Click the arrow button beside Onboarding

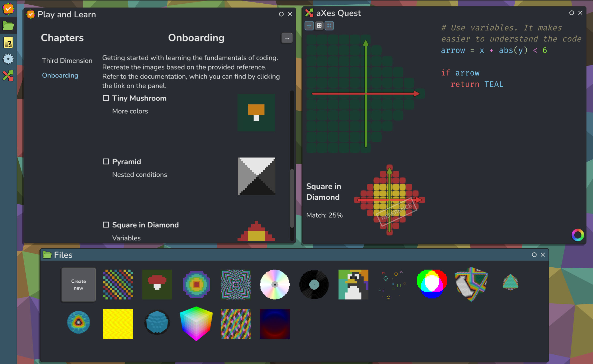click(287, 38)
